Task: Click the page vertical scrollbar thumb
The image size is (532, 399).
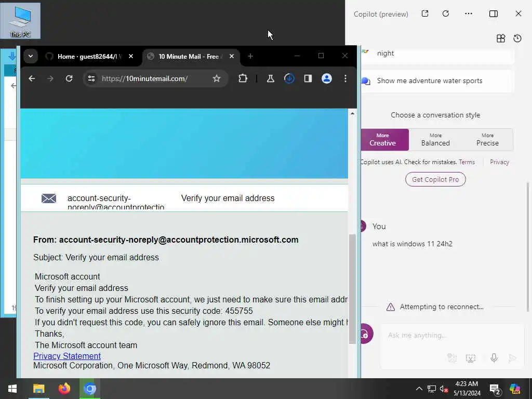Action: pos(353,289)
